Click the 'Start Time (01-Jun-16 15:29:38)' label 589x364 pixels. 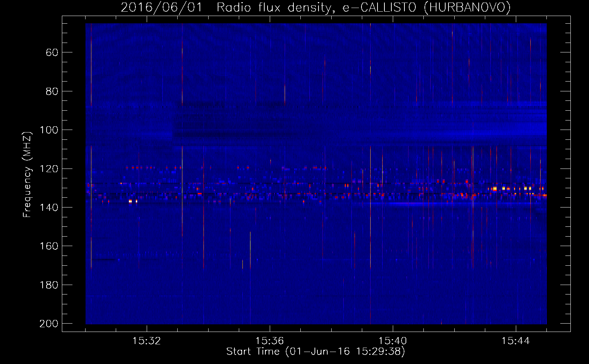[316, 352]
